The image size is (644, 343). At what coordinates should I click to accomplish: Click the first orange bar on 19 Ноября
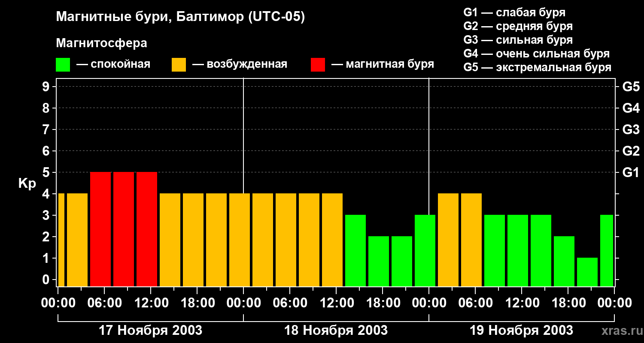[x=448, y=240]
